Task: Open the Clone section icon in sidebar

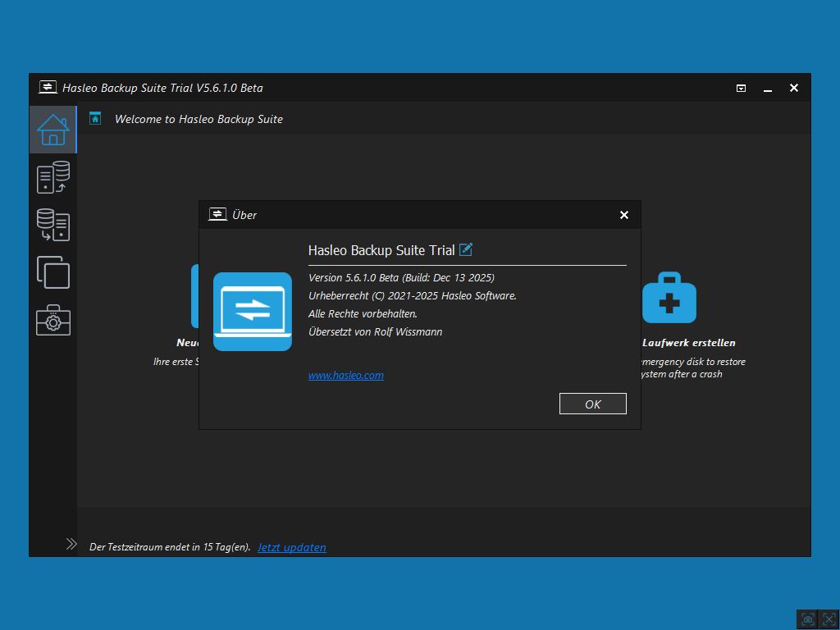Action: point(53,272)
